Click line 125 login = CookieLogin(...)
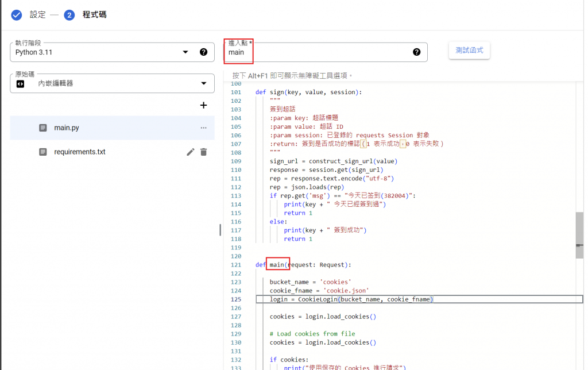This screenshot has width=588, height=370. (x=351, y=299)
